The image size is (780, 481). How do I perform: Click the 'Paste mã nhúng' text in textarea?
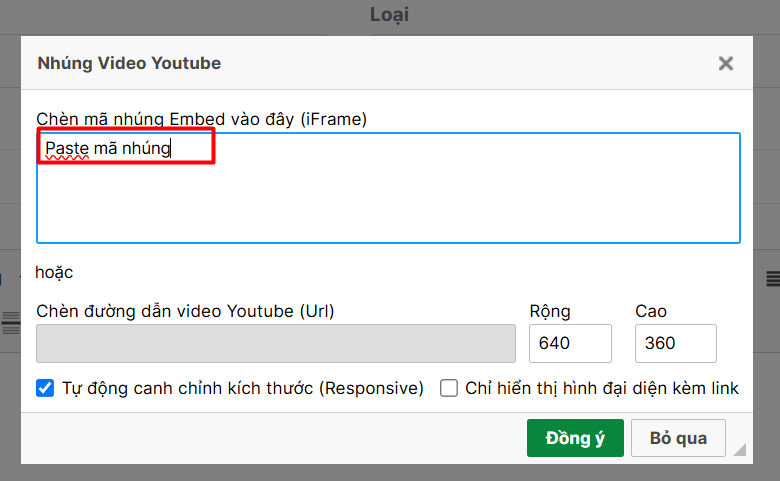click(x=108, y=148)
